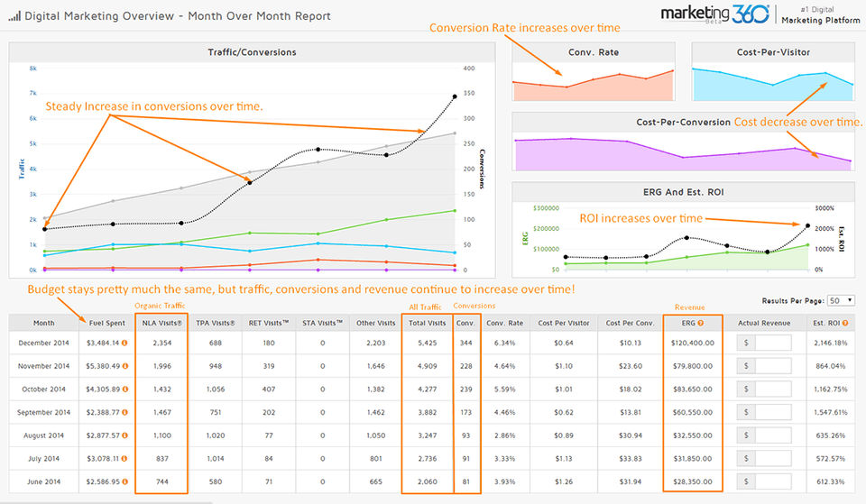This screenshot has width=866, height=504.
Task: Click the highest conversions data point on chart
Action: 455,96
